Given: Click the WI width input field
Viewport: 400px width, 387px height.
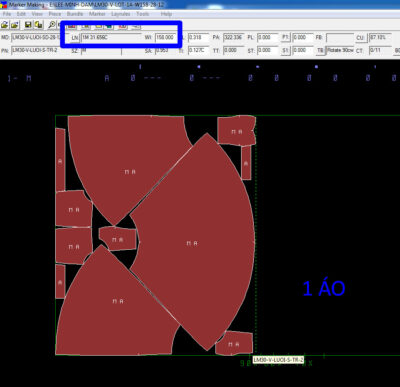Looking at the screenshot, I should 165,38.
